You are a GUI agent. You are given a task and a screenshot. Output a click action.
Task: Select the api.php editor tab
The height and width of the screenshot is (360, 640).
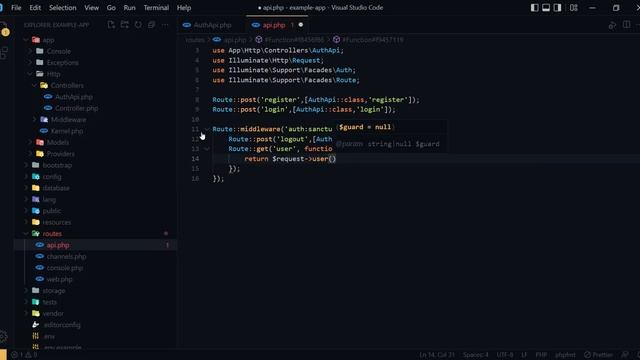[x=278, y=25]
